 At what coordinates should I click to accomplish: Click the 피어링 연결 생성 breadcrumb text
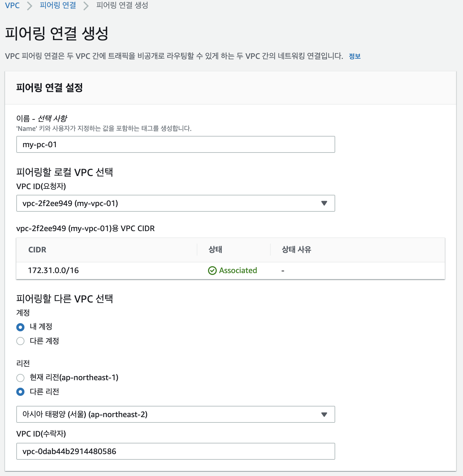tap(122, 5)
